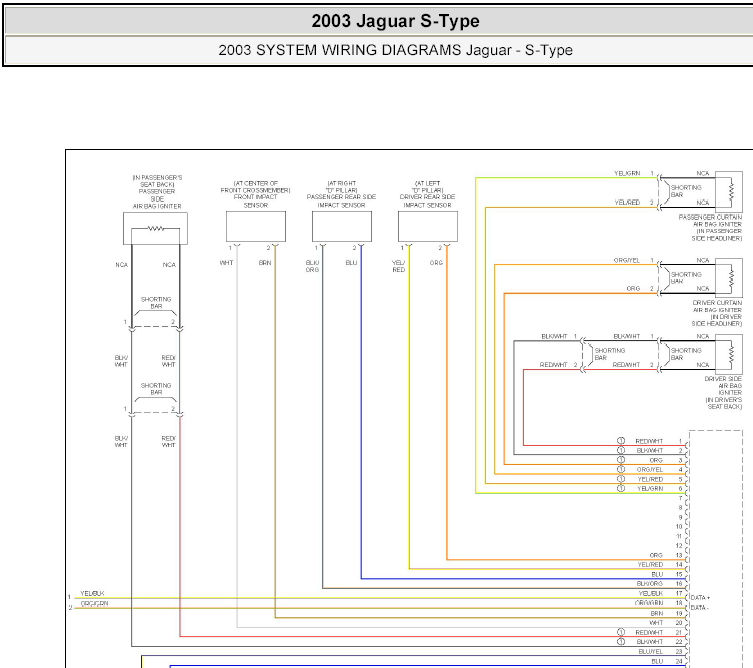
Task: Select the Driver Rear Side Impact Sensor box
Action: pyautogui.click(x=428, y=226)
